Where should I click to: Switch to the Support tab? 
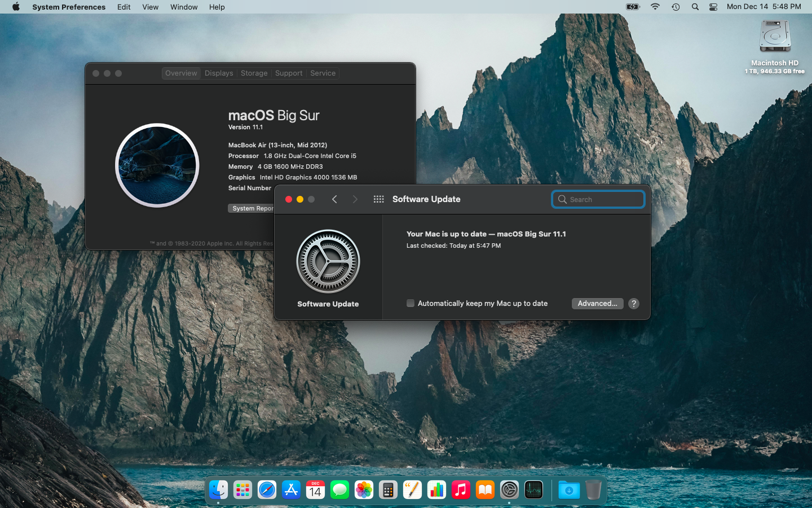click(x=289, y=73)
